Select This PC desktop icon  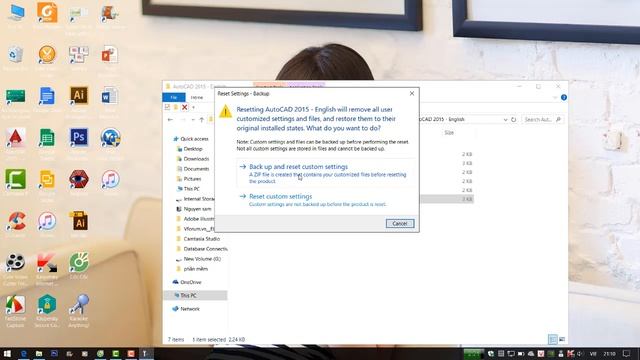pos(16,16)
